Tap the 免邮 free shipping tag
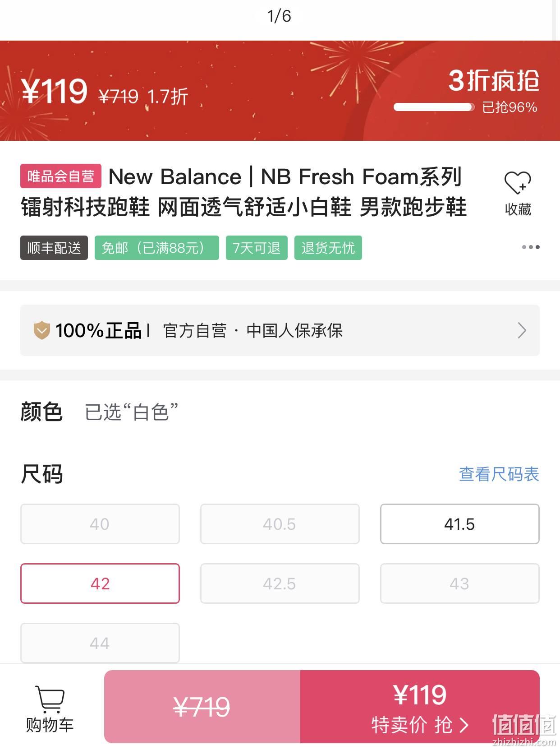 (x=157, y=248)
